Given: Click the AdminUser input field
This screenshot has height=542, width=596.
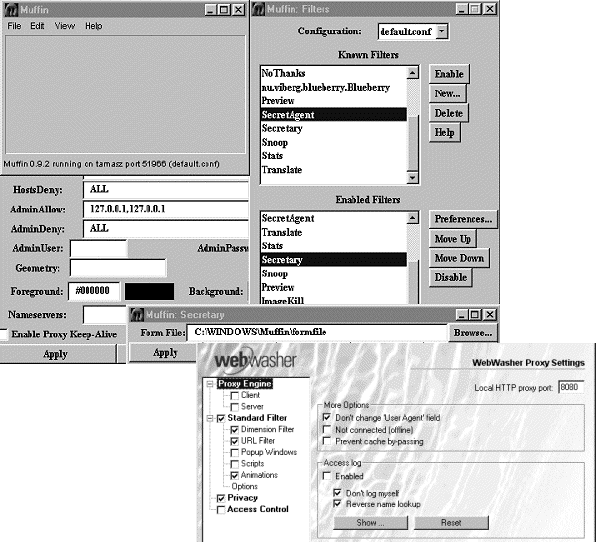Looking at the screenshot, I should pos(98,249).
